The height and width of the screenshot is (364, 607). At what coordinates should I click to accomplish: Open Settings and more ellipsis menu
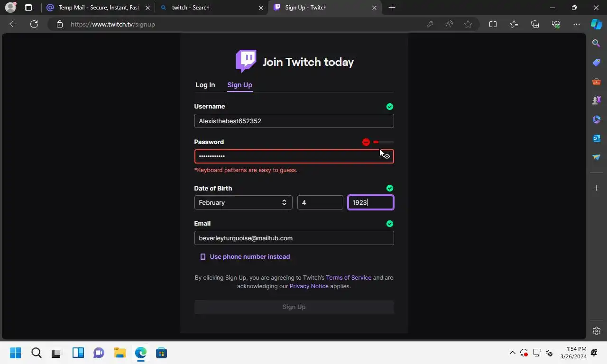(577, 24)
